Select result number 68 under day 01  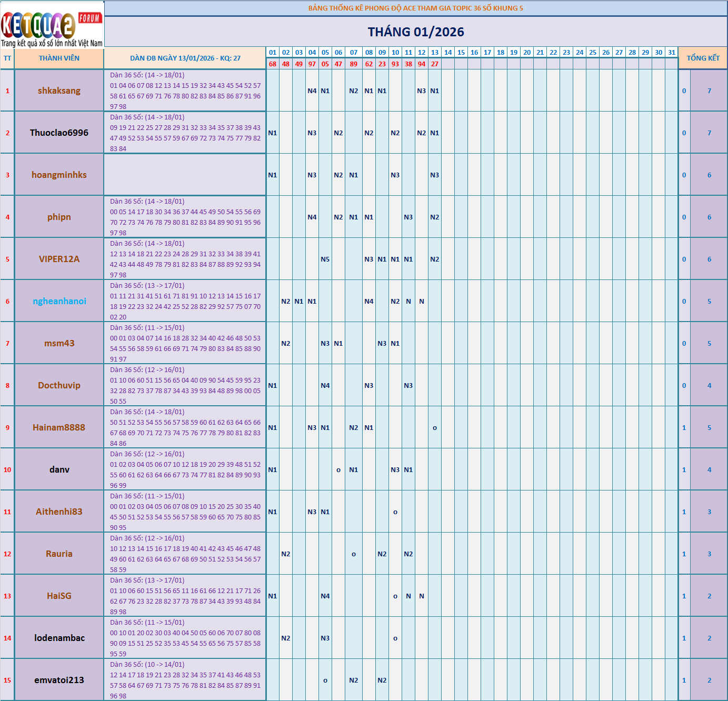point(272,64)
